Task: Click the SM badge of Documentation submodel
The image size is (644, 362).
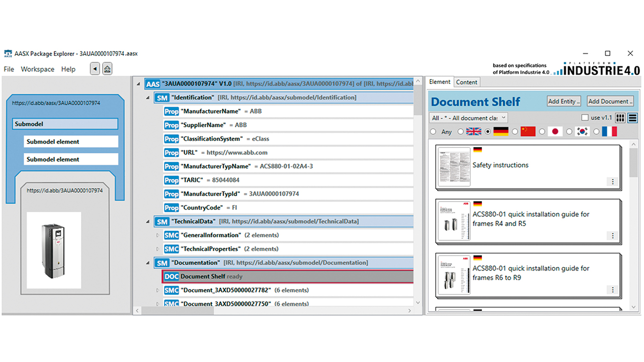Action: (162, 263)
